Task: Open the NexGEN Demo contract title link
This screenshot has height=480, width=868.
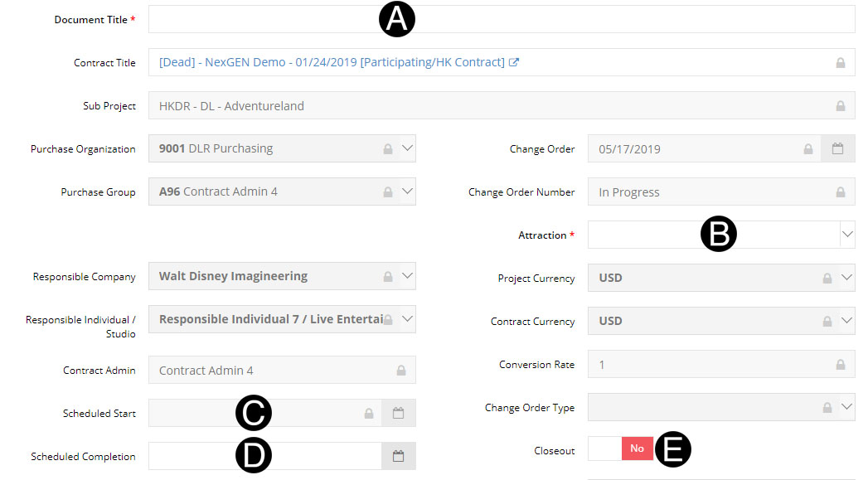Action: click(332, 62)
